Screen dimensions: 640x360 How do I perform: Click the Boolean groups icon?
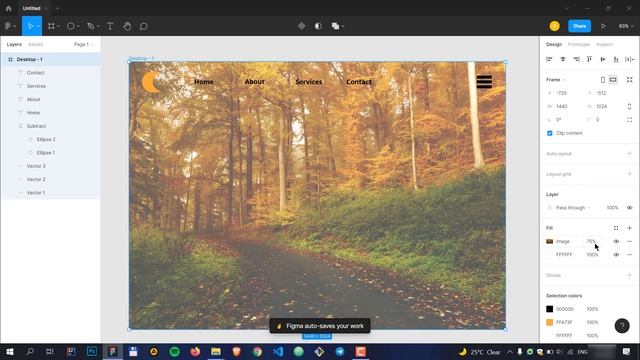(x=335, y=26)
